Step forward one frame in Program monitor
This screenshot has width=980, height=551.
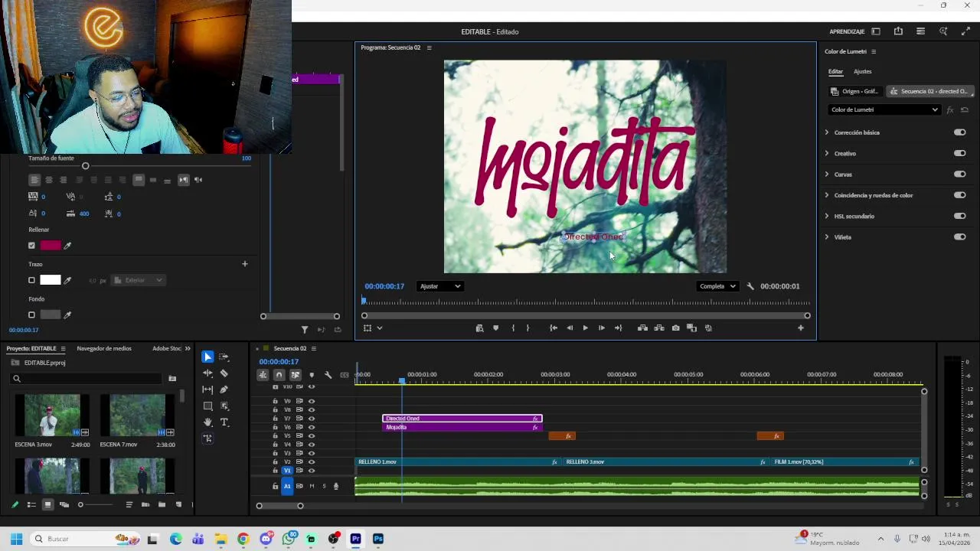coord(602,328)
